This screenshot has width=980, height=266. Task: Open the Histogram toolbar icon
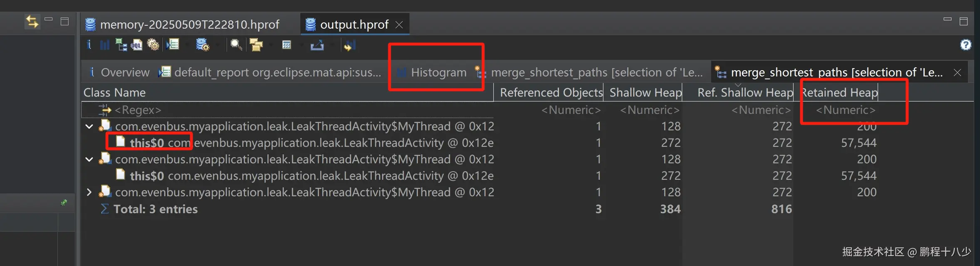[x=104, y=45]
